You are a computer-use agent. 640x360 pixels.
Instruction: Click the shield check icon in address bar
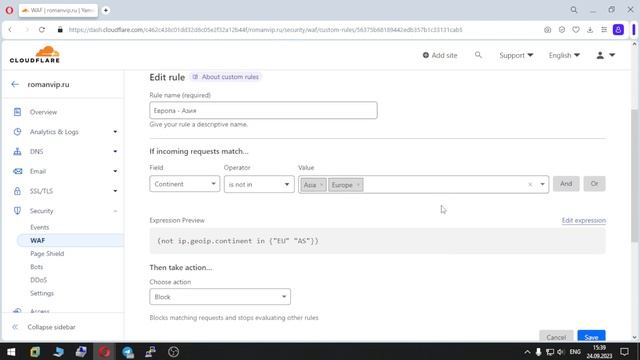[562, 30]
